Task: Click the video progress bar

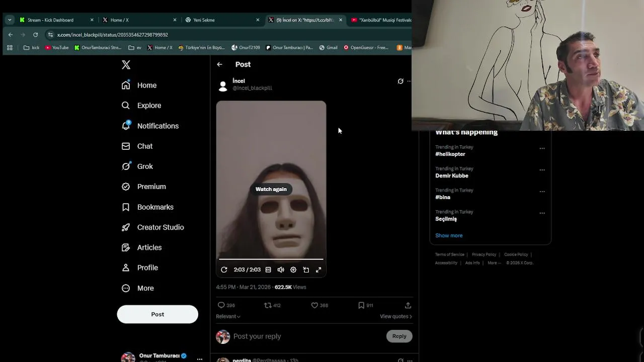Action: 271,259
